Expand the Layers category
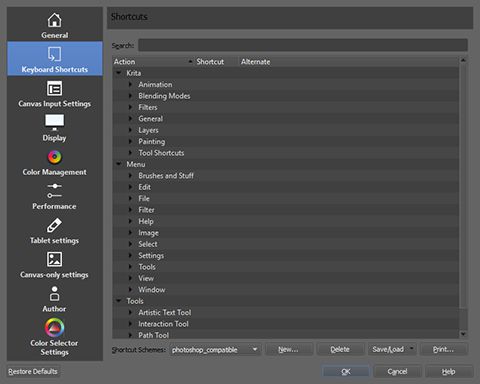This screenshot has width=480, height=384. [131, 130]
